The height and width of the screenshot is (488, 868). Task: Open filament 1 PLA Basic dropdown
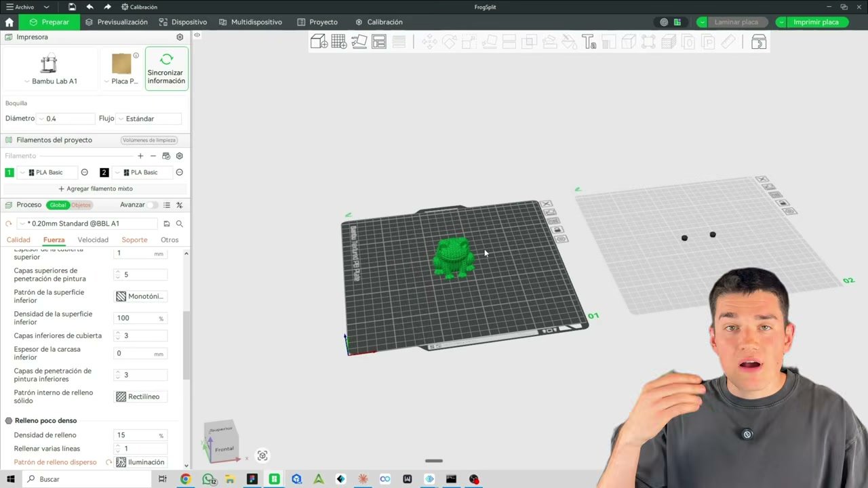coord(47,172)
